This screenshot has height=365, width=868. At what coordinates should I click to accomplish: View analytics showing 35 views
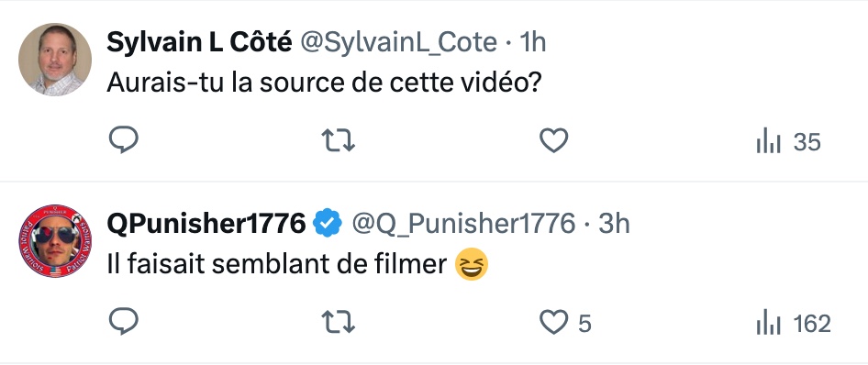pyautogui.click(x=788, y=142)
